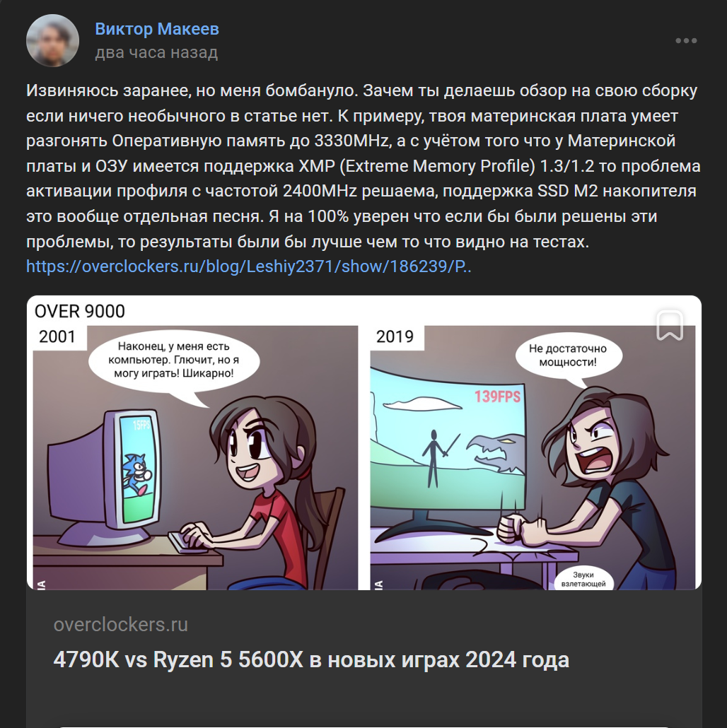Click the overclockers.ru domain label in the card
This screenshot has height=728, width=727.
click(121, 625)
